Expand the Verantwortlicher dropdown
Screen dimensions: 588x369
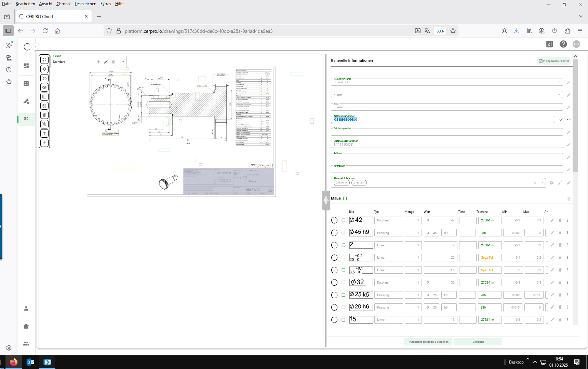(x=559, y=82)
